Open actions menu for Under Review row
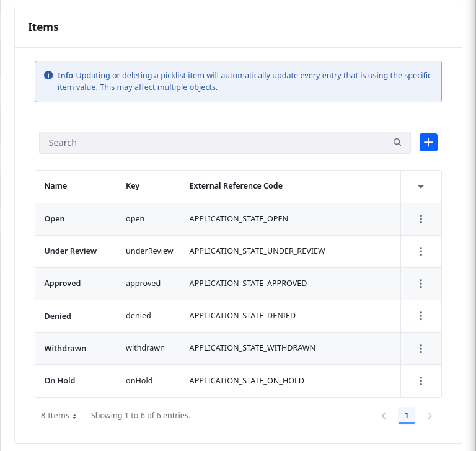Viewport: 476px width, 451px height. [x=421, y=251]
